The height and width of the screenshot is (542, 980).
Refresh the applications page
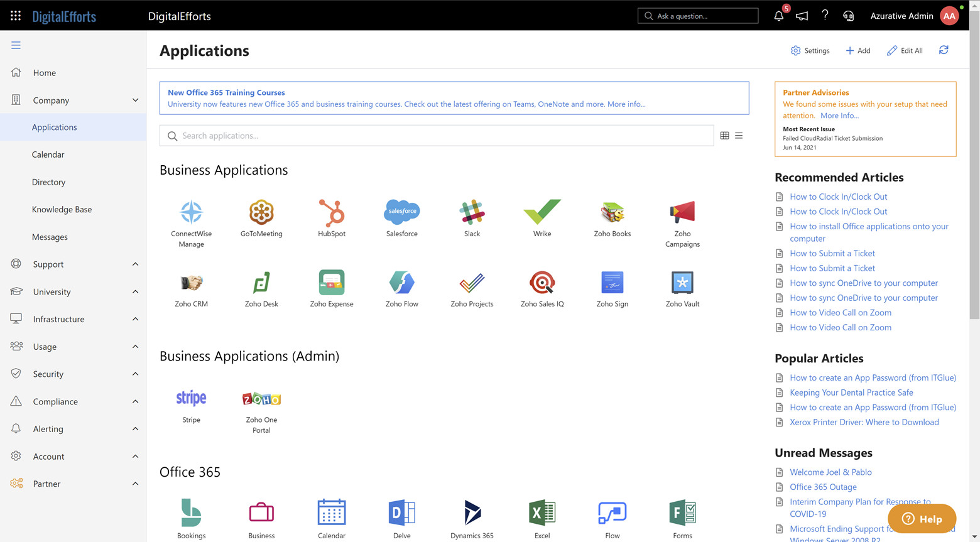point(944,50)
